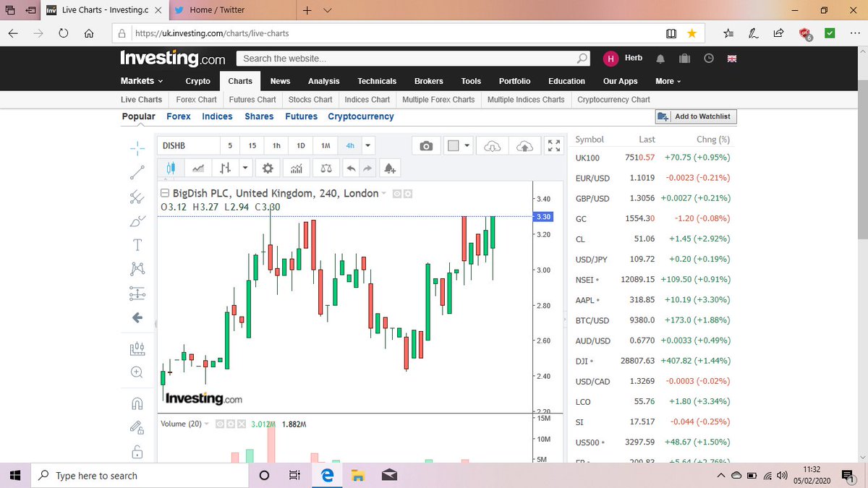This screenshot has width=868, height=488.
Task: Expand the Markets menu
Action: [142, 81]
